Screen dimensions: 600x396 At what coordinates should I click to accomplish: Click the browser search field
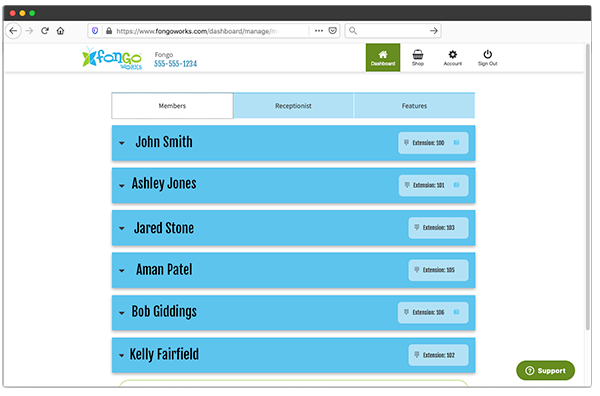393,31
